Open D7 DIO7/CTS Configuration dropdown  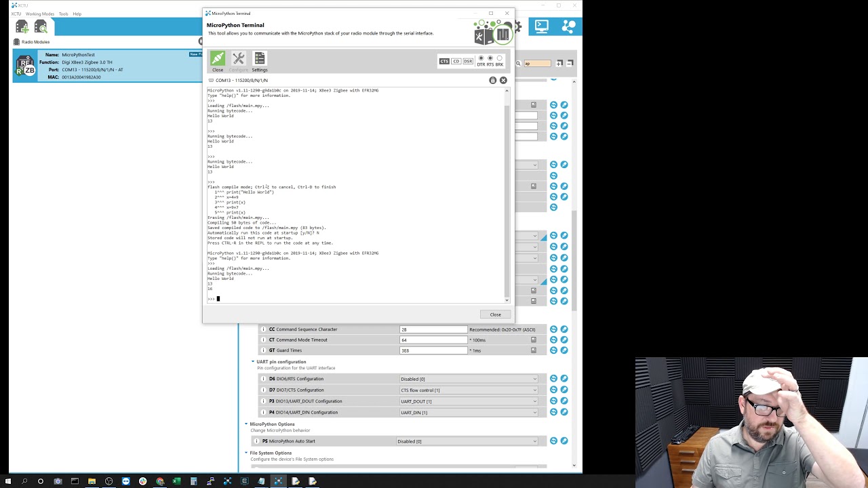(469, 390)
